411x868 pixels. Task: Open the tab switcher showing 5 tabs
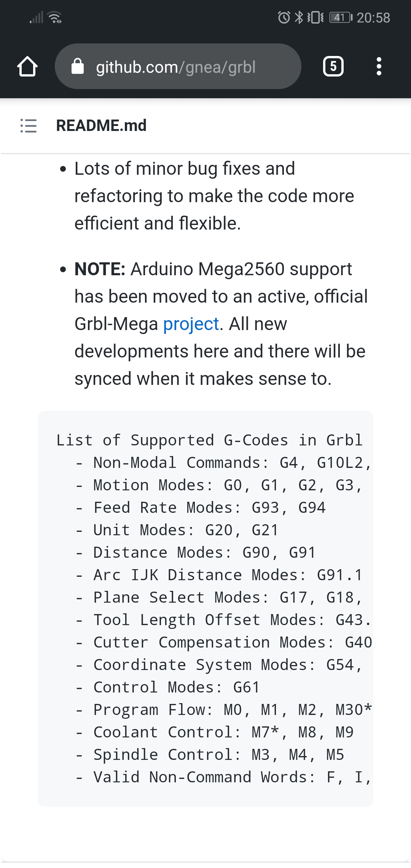[333, 66]
